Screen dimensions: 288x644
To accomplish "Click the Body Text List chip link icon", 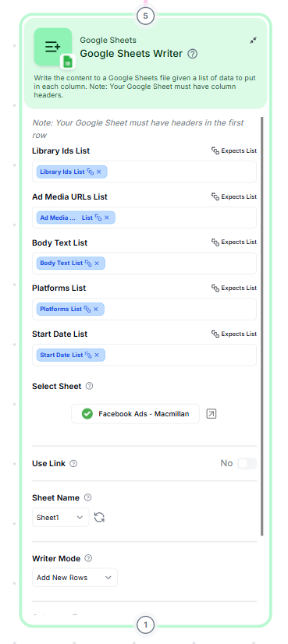I will 88,263.
